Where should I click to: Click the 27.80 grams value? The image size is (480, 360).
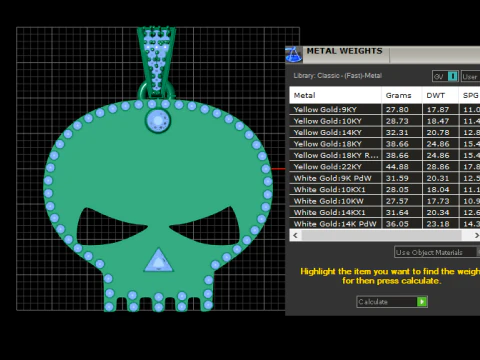coord(397,110)
